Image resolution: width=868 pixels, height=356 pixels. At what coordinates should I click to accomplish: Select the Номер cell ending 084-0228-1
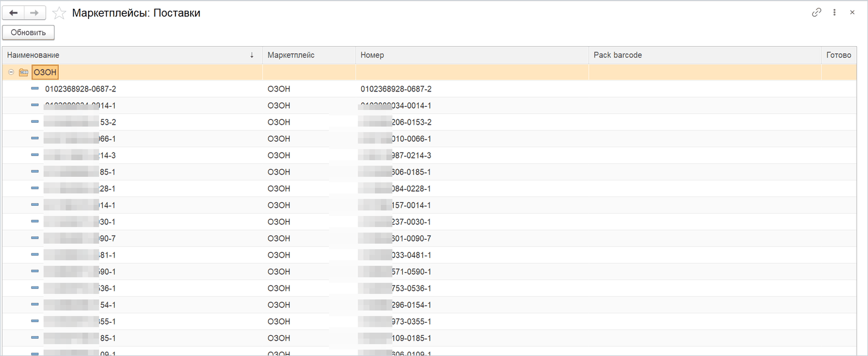[x=396, y=189]
